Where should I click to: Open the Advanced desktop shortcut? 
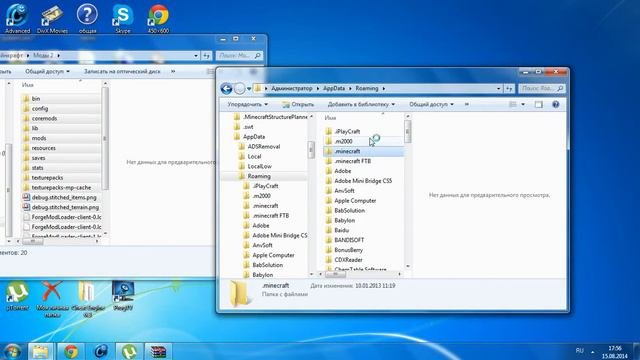[x=17, y=18]
